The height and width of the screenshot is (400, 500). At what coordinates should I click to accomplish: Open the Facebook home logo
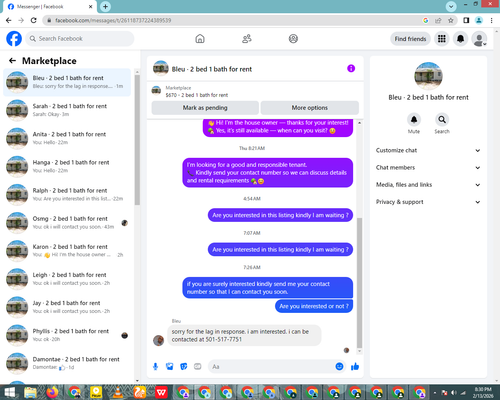[x=14, y=39]
